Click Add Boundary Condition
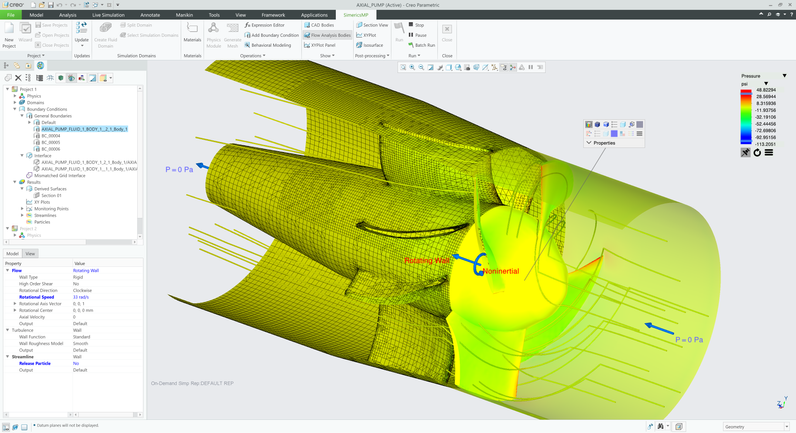 (272, 35)
